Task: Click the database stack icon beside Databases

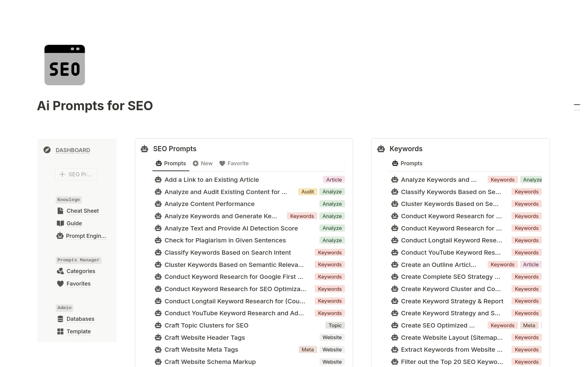Action: 60,319
